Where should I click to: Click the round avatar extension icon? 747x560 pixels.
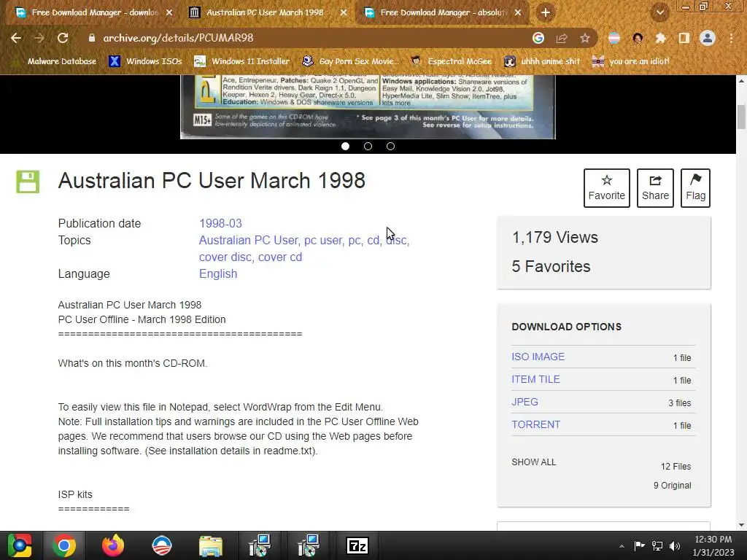pyautogui.click(x=638, y=38)
